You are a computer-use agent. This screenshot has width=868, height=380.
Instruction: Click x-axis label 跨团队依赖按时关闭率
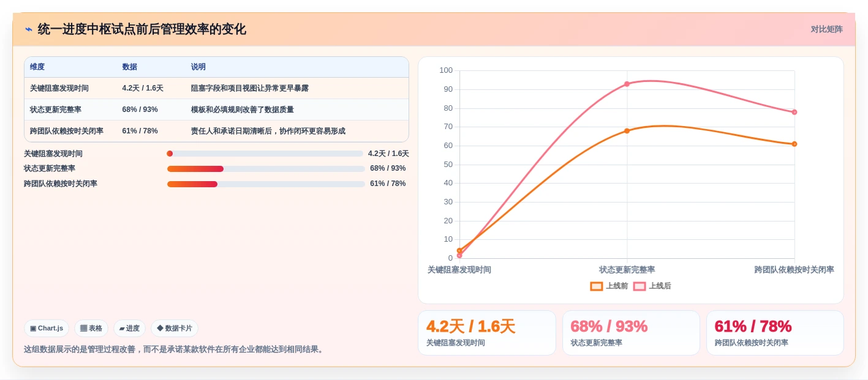(x=794, y=270)
